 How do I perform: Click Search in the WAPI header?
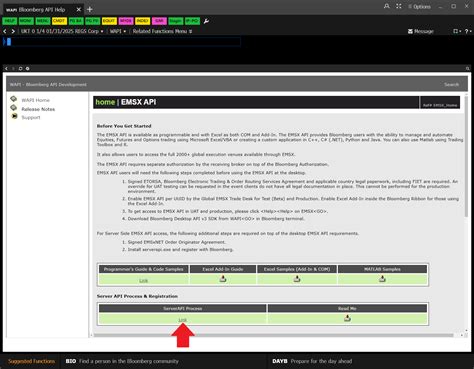tap(451, 85)
